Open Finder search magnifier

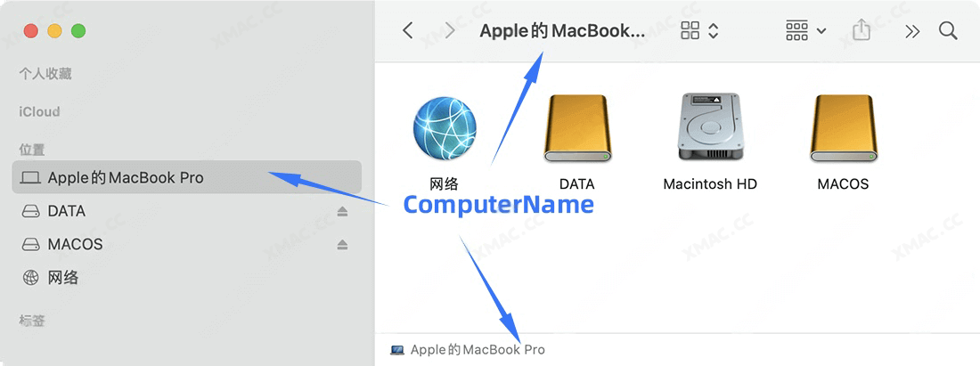tap(948, 30)
